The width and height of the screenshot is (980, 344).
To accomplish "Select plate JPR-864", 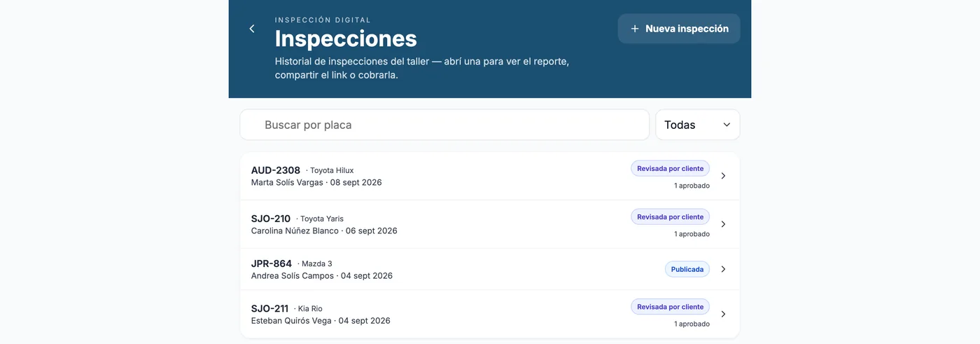I will [272, 263].
